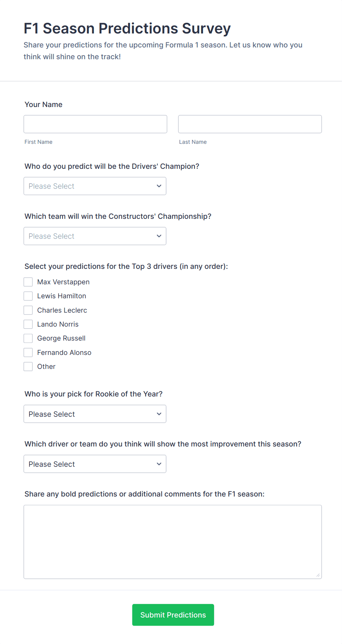The height and width of the screenshot is (644, 342).
Task: Check the Max Verstappen checkbox
Action: point(28,282)
